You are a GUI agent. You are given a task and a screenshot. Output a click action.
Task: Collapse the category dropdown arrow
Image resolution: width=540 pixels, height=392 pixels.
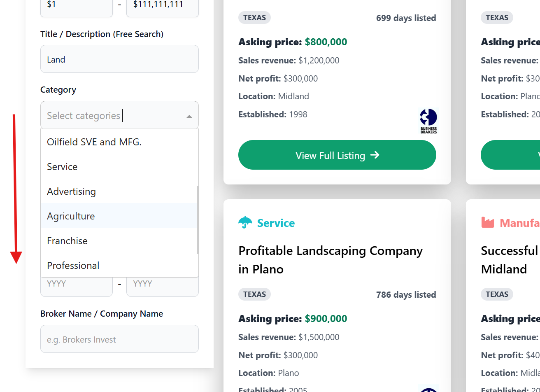point(189,117)
